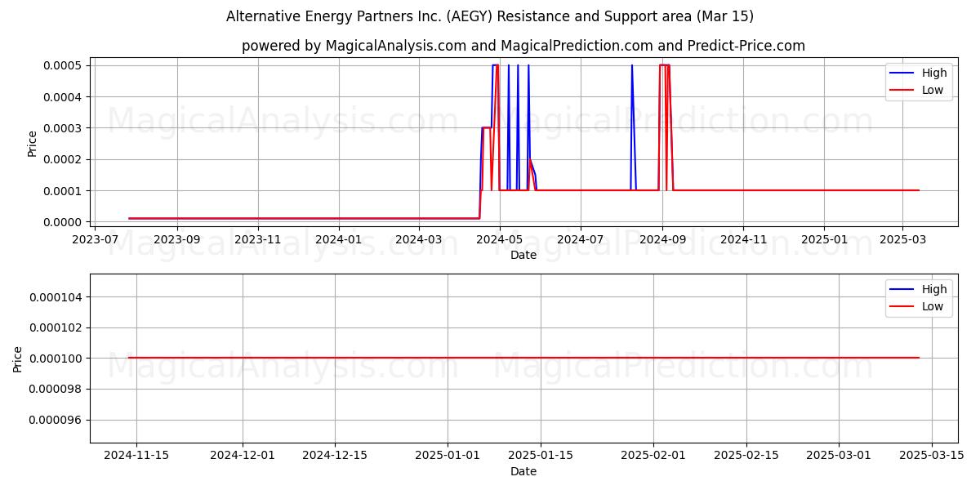Click the 0.000104 y-axis tick label

pos(56,296)
